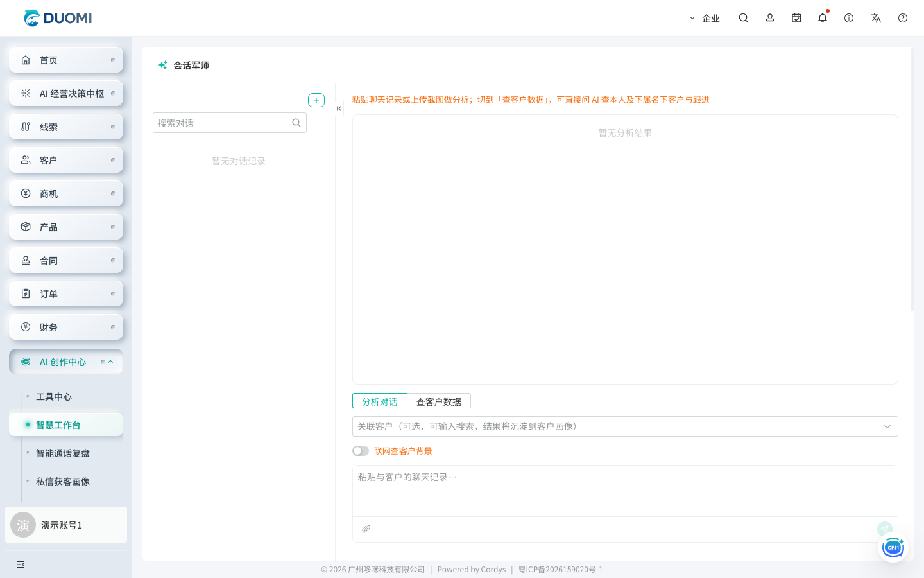The image size is (924, 578).
Task: Open the language translation icon
Action: pyautogui.click(x=876, y=18)
